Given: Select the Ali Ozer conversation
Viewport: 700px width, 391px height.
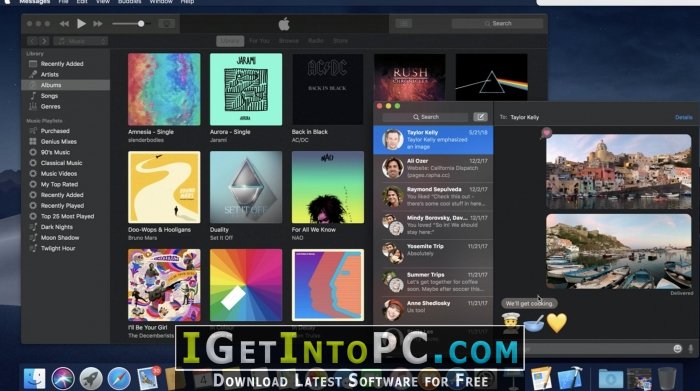Looking at the screenshot, I should point(433,168).
